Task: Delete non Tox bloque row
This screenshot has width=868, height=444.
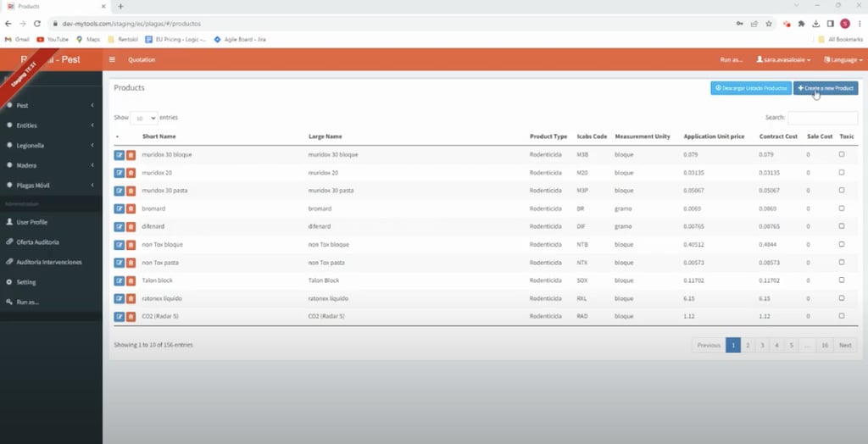Action: click(131, 245)
